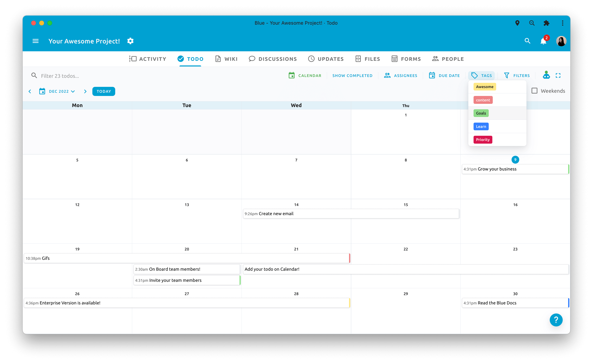Screen dimensions: 593x364
Task: Open the Activity view
Action: pos(148,59)
